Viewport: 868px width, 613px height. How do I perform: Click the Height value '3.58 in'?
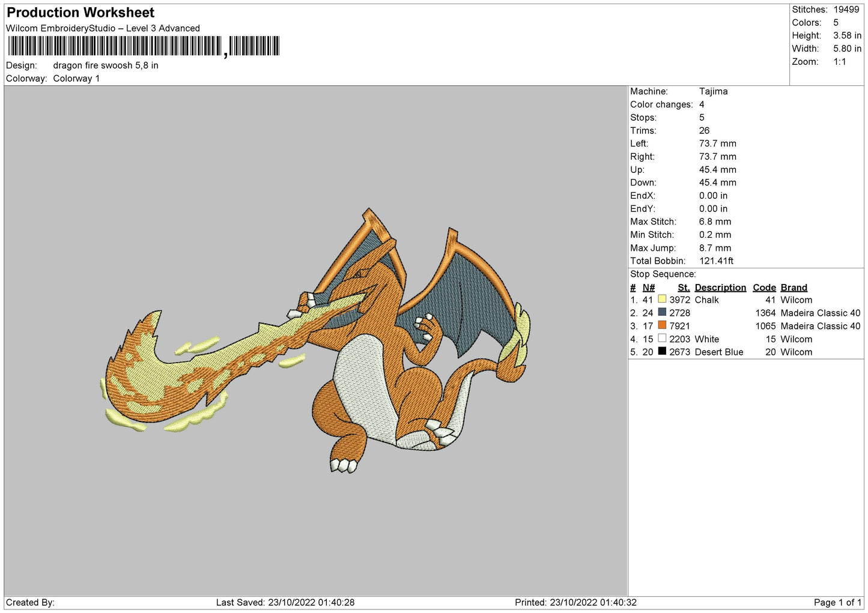click(x=847, y=35)
